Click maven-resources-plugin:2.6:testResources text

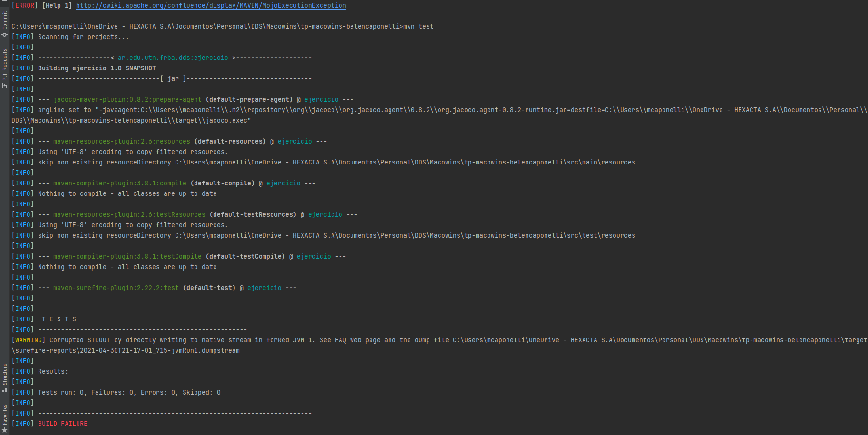(129, 215)
